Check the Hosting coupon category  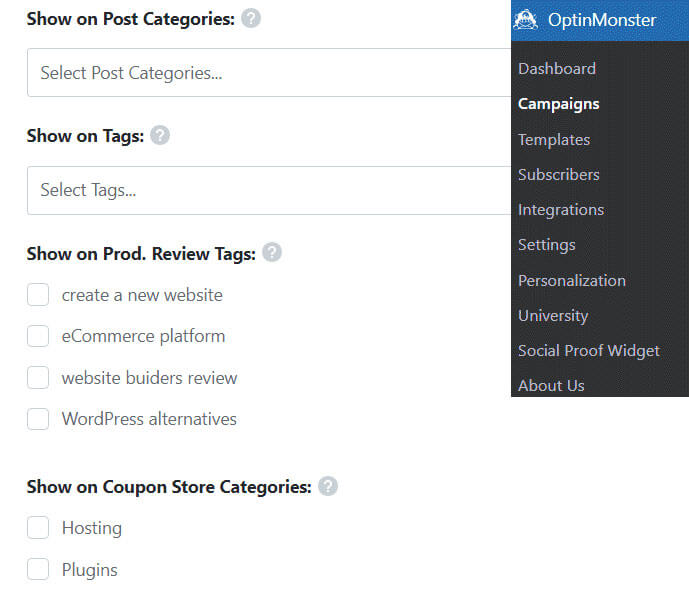coord(38,528)
